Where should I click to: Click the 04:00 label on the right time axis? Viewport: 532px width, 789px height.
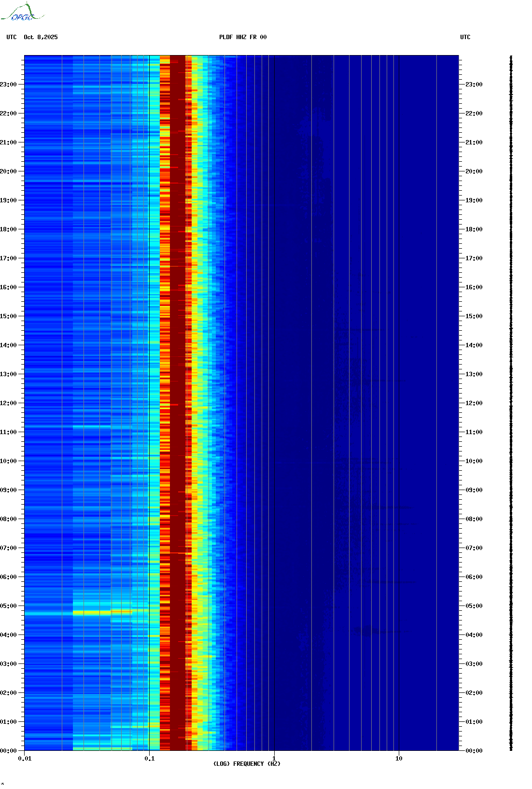coord(474,635)
